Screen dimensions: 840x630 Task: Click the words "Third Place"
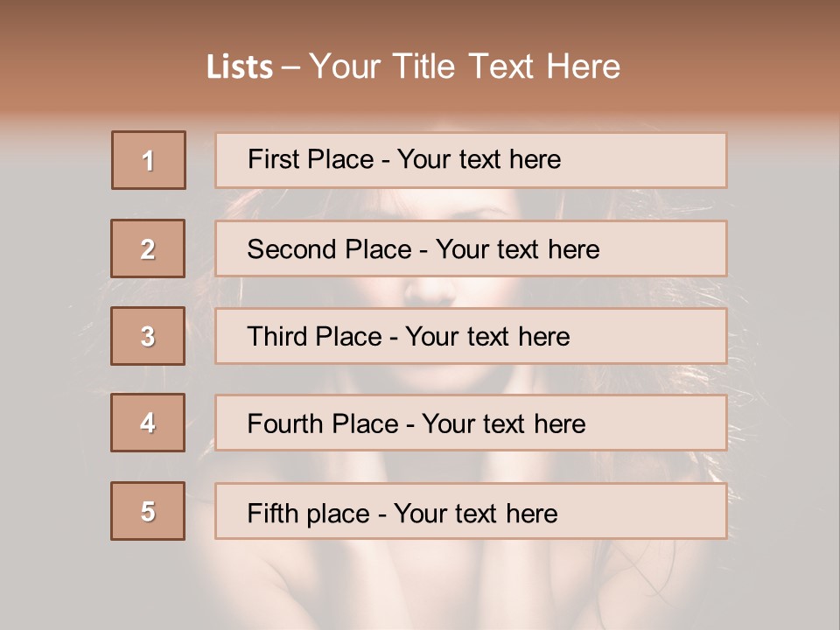coord(314,337)
